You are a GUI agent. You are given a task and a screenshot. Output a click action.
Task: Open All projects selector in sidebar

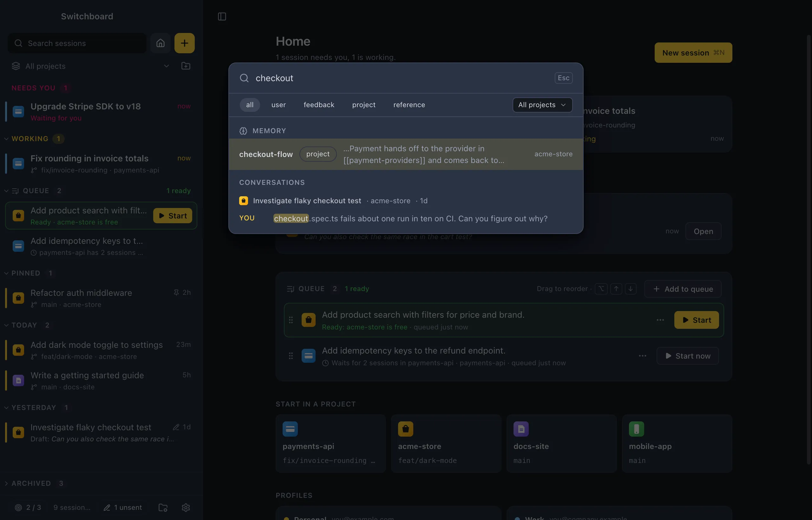pyautogui.click(x=90, y=66)
